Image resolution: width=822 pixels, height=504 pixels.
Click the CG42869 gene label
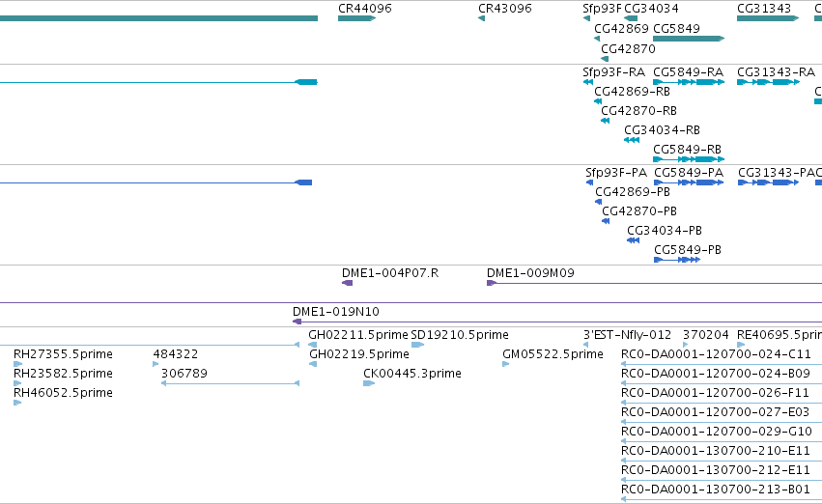point(621,28)
